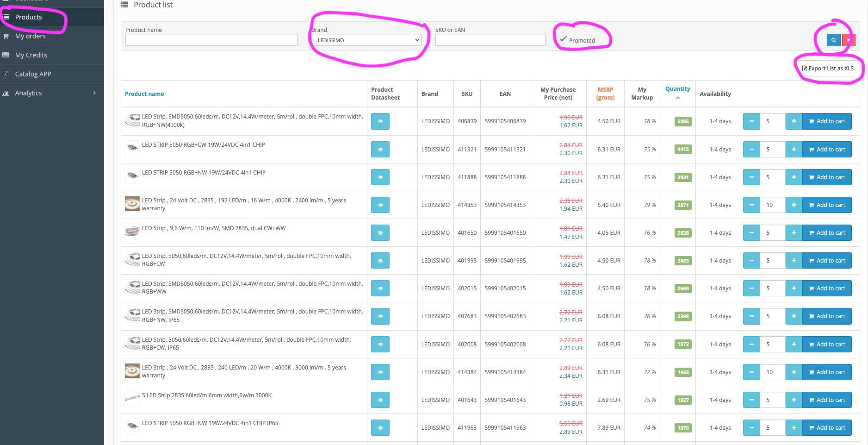Increase quantity for SKU 401650
This screenshot has height=445, width=868.
[794, 233]
